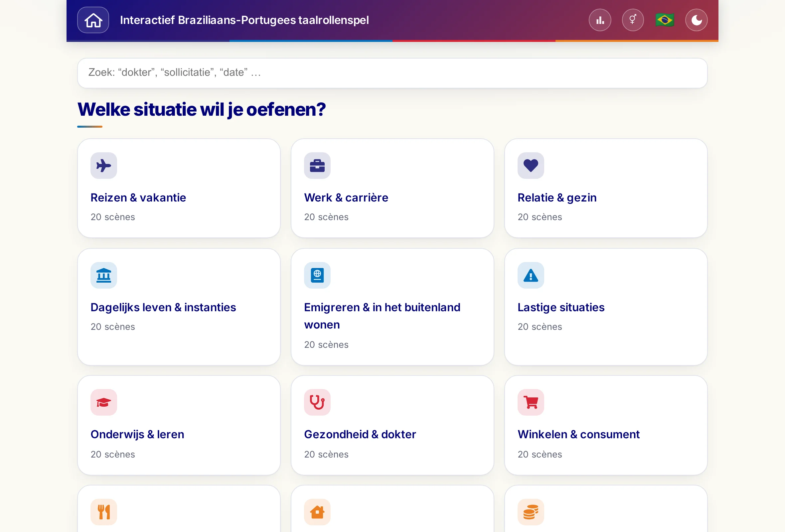
Task: Click the gender symbol icon
Action: point(632,20)
